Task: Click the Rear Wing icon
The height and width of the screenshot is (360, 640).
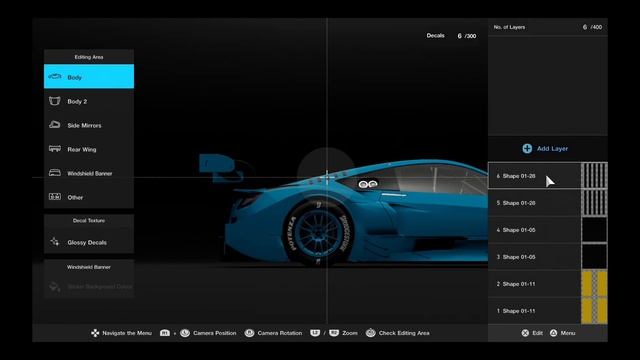Action: 55,149
